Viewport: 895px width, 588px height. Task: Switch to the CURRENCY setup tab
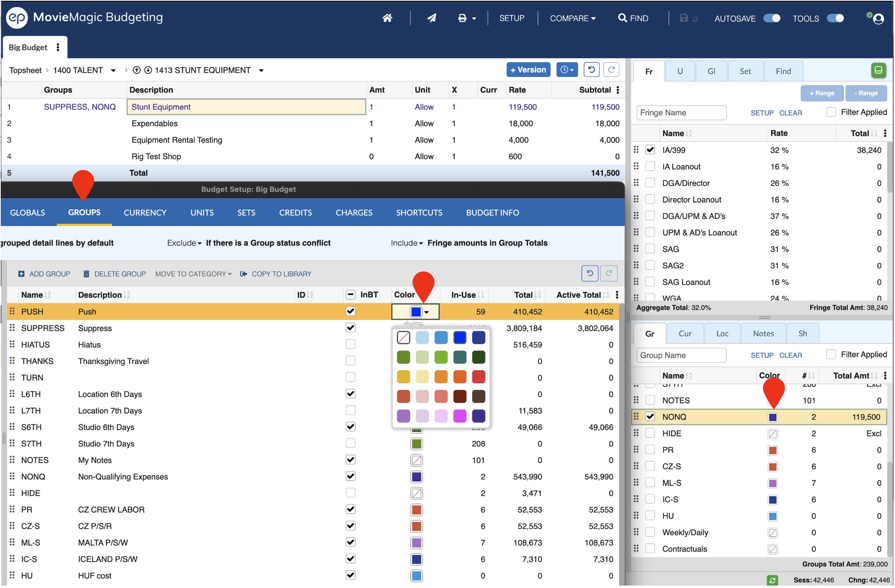[x=145, y=212]
